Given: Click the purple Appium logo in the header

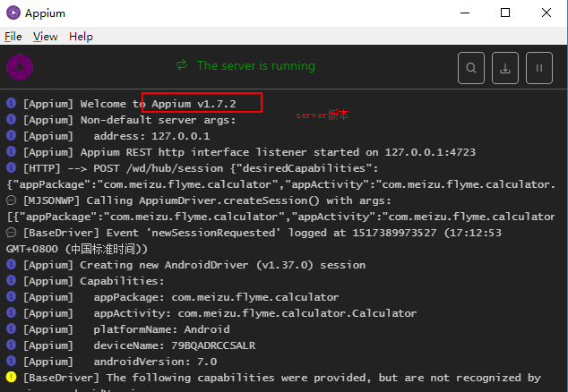Looking at the screenshot, I should pos(20,67).
